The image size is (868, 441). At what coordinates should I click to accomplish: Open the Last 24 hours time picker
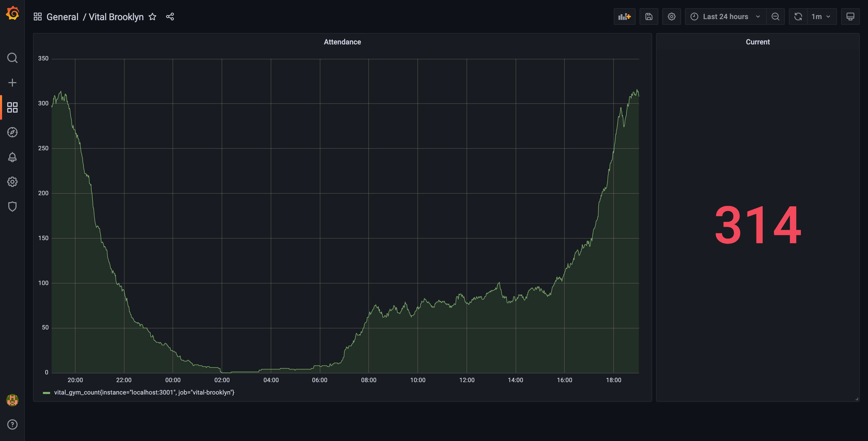click(x=725, y=16)
